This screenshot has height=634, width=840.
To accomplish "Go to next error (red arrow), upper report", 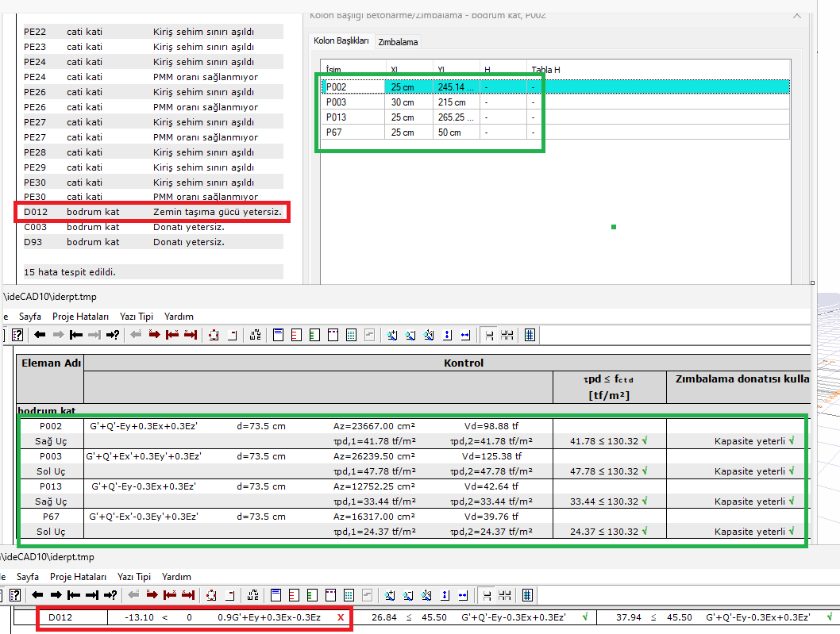I will (154, 335).
